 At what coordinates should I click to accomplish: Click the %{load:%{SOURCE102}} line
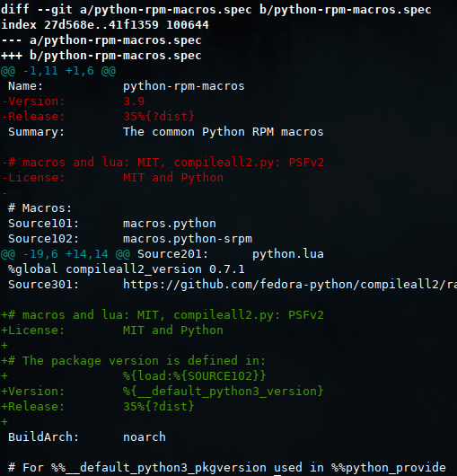(x=195, y=375)
